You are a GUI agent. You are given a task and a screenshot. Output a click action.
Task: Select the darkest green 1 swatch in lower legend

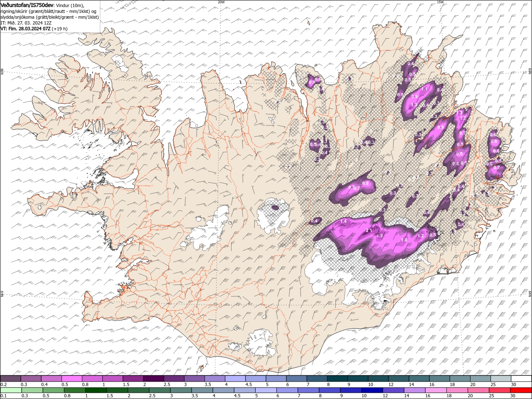[96, 390]
